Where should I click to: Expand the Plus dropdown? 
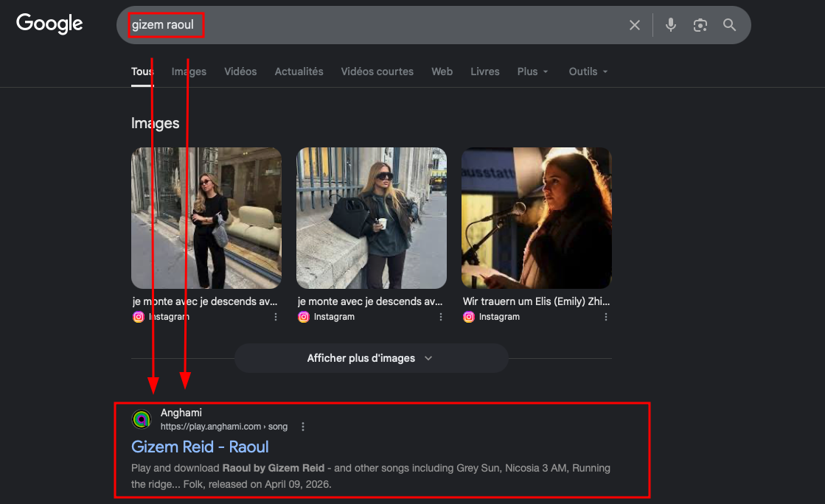point(532,71)
